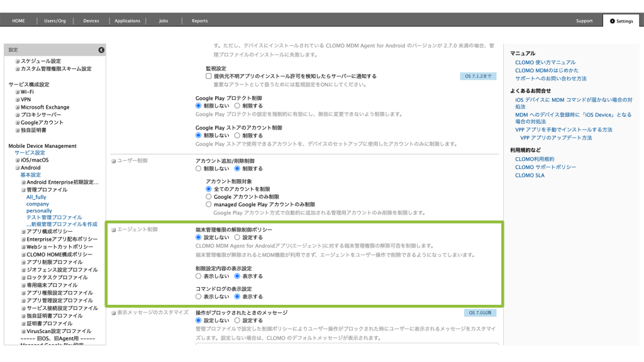Open CLOMO 使い方マニュアル link
The height and width of the screenshot is (362, 644).
(545, 63)
